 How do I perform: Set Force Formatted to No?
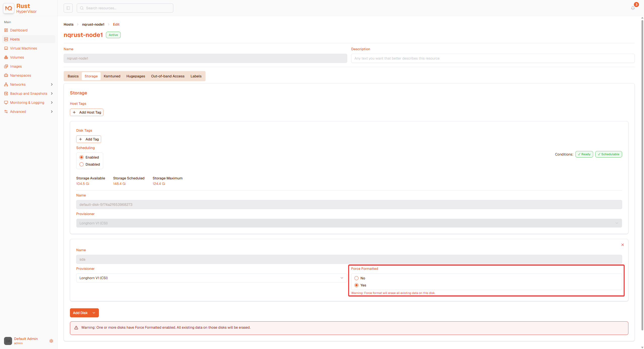(356, 278)
